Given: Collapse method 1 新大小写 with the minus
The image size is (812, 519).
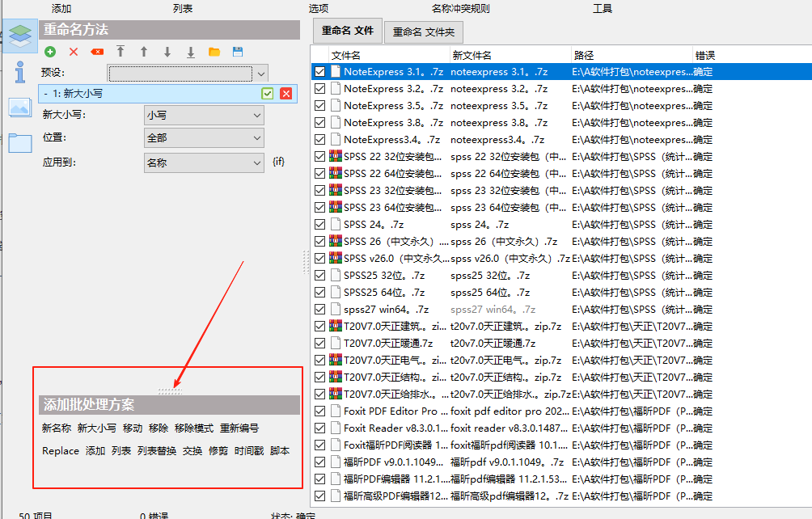Looking at the screenshot, I should [46, 94].
